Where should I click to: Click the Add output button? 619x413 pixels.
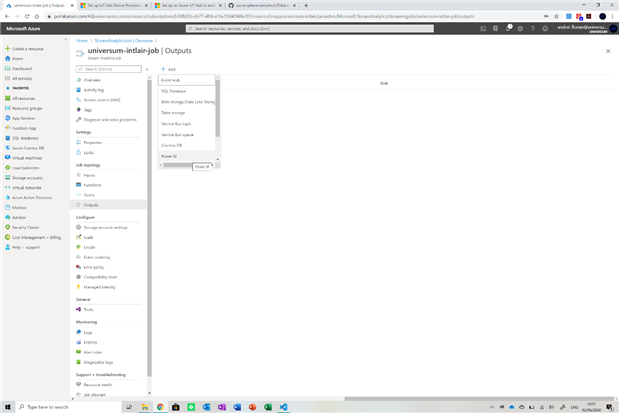[x=168, y=69]
